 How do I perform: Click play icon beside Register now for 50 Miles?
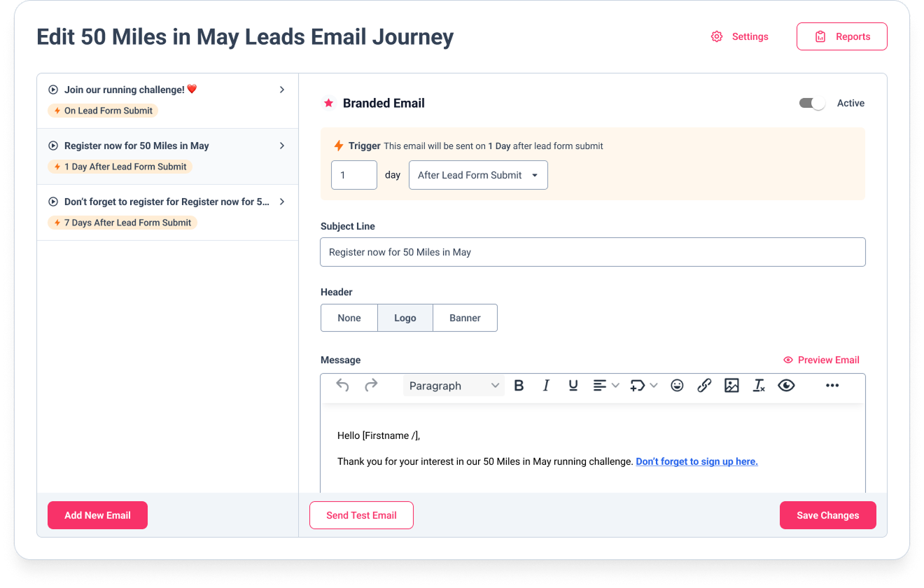(53, 146)
